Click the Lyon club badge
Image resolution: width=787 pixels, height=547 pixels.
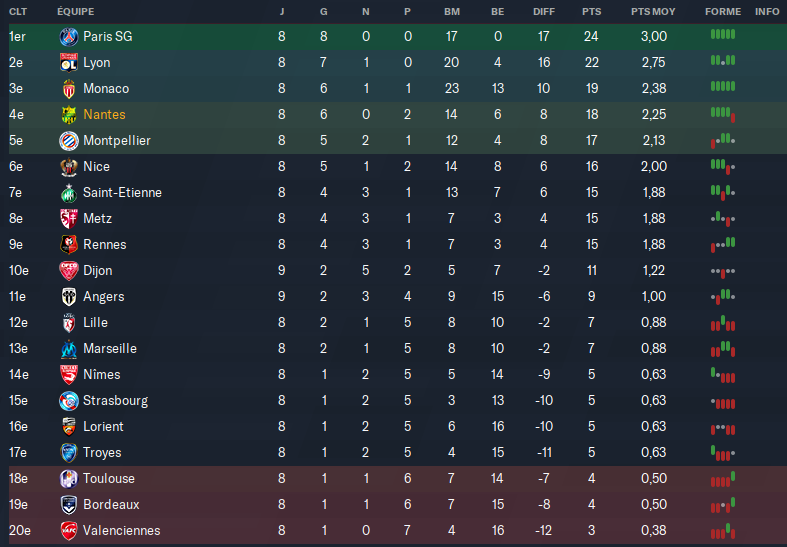click(x=69, y=63)
